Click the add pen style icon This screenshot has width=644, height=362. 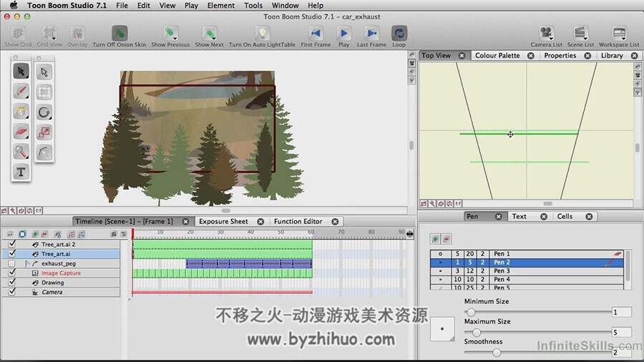point(435,239)
